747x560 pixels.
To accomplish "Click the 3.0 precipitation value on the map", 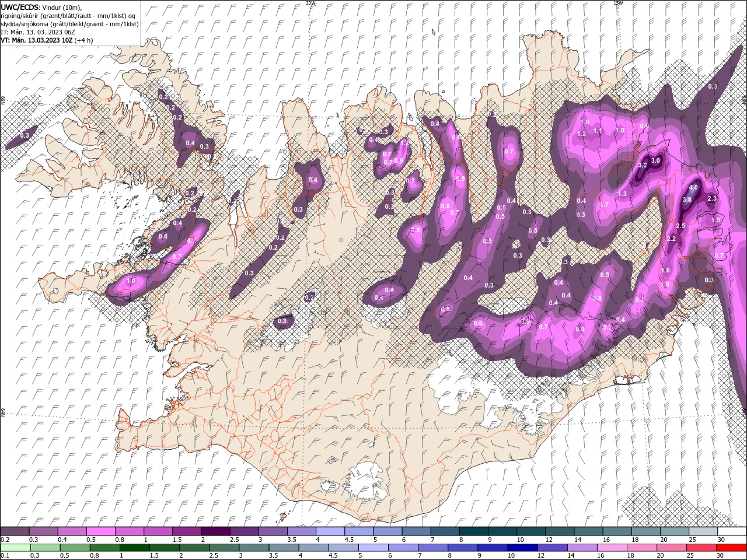I will click(655, 160).
